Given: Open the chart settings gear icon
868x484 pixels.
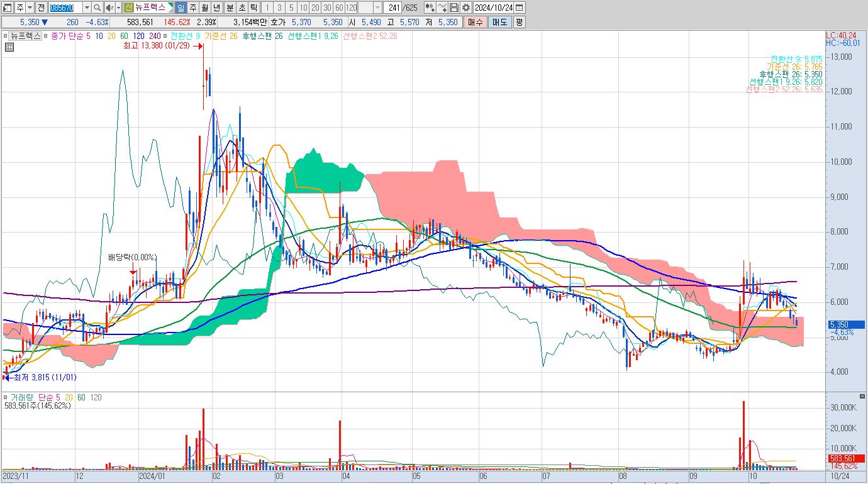Looking at the screenshot, I should (x=465, y=8).
